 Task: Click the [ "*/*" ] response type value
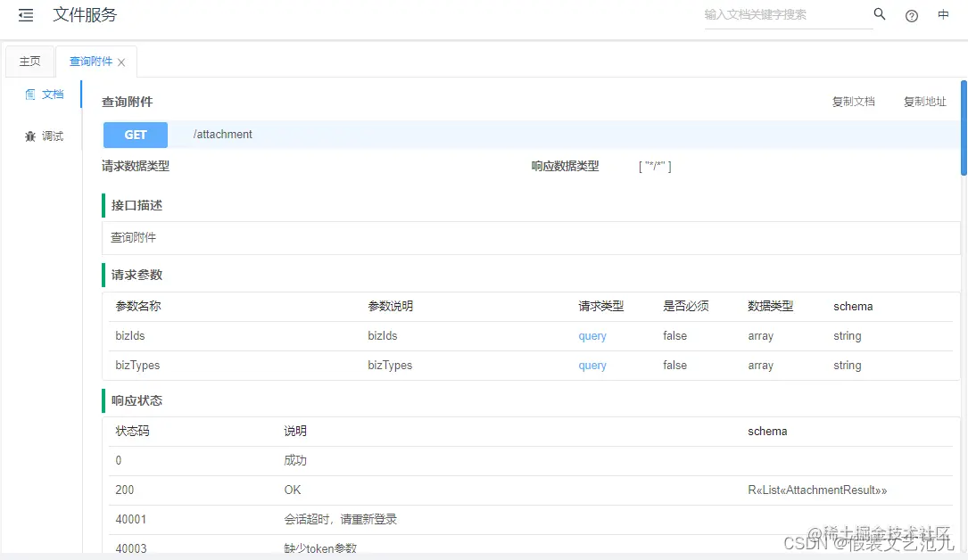[x=655, y=167]
